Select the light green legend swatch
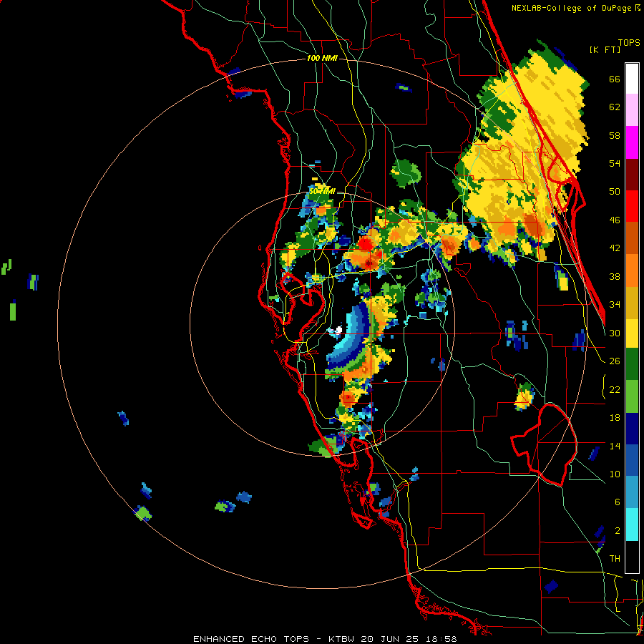 (632, 396)
